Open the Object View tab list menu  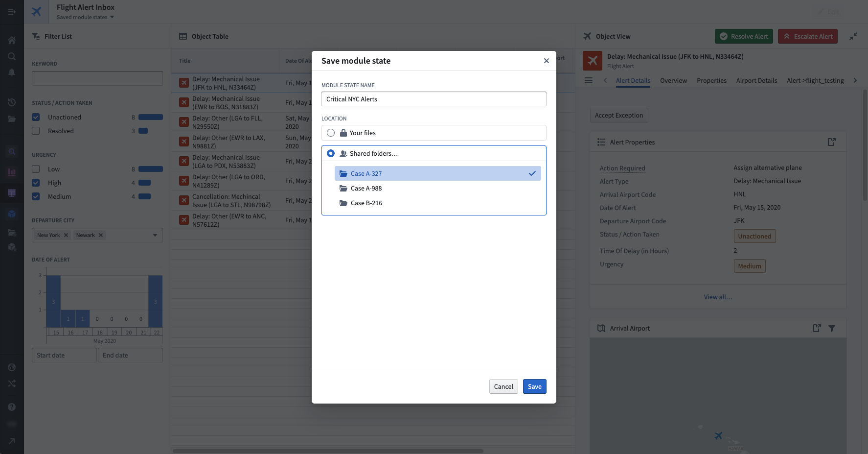coord(589,80)
